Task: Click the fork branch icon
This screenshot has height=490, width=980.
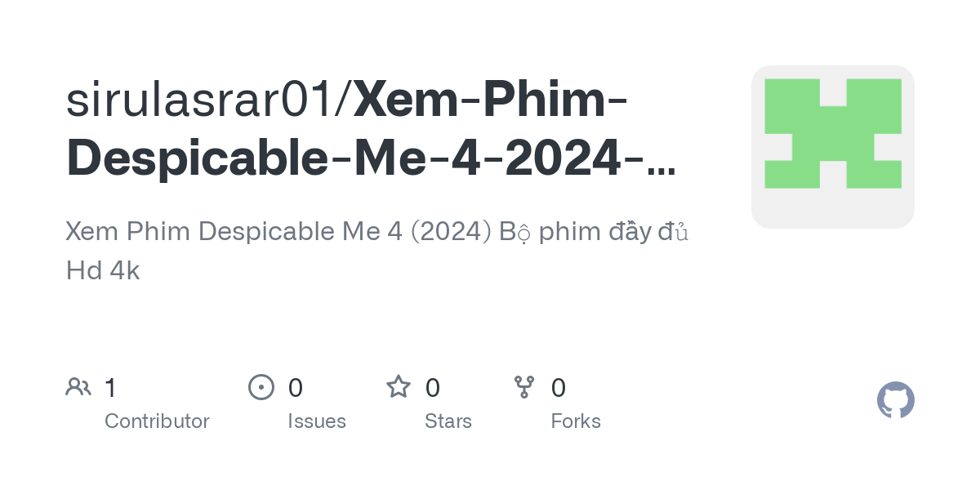Action: coord(524,387)
